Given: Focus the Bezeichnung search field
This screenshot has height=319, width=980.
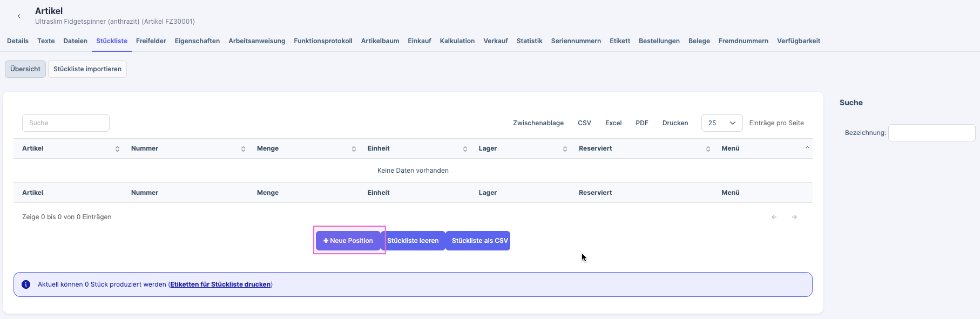Looking at the screenshot, I should (931, 133).
